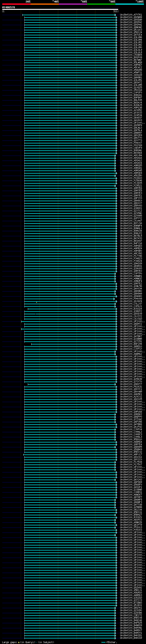Select label UniRef100_Q6DHT2
Image resolution: width=146 pixels, height=644 pixels.
coord(131,324)
